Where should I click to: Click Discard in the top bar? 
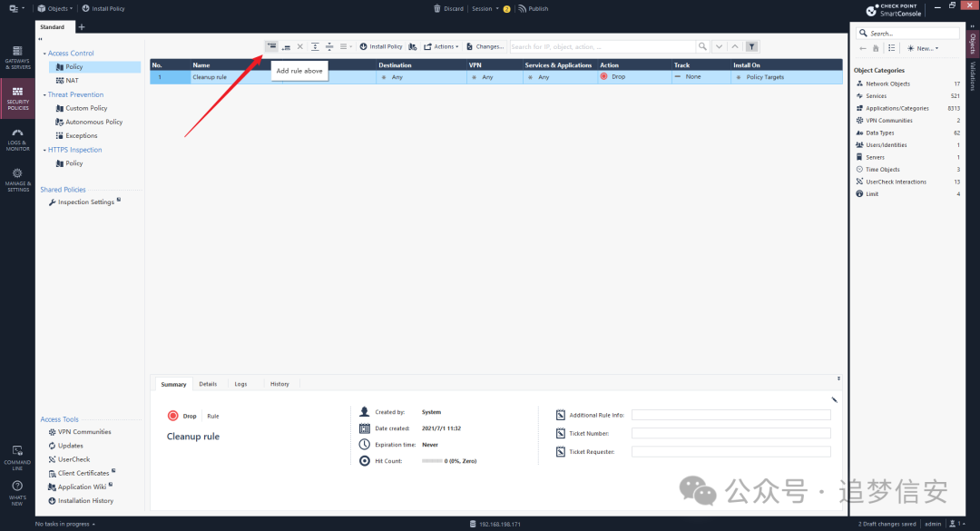click(x=449, y=9)
